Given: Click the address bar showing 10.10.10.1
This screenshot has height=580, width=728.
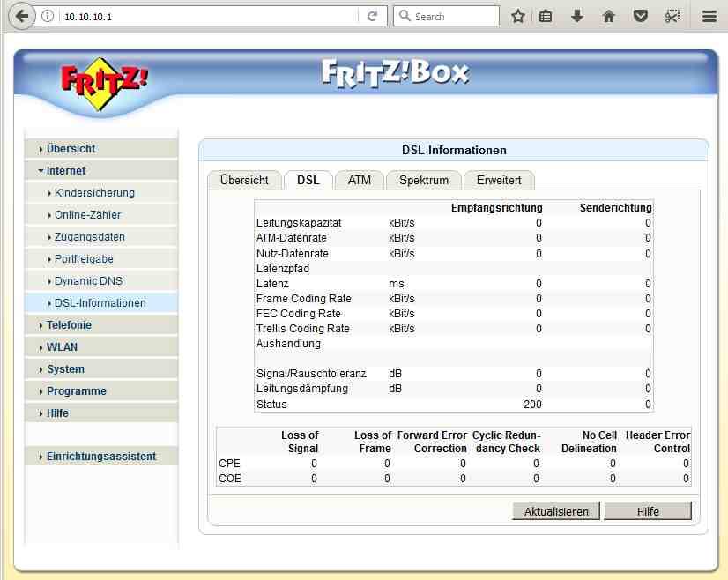Looking at the screenshot, I should pos(209,16).
